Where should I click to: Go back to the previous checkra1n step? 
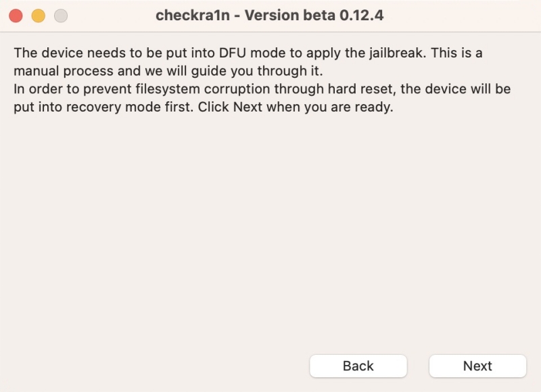click(358, 366)
